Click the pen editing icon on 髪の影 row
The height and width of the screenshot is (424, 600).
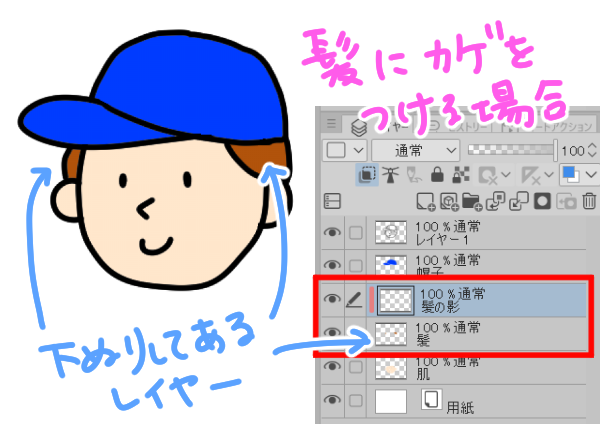(354, 299)
